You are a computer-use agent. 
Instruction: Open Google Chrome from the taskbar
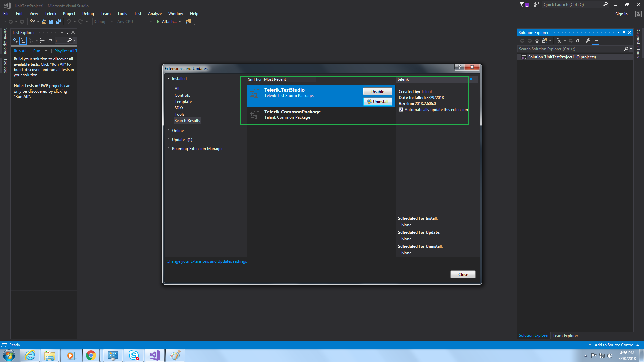pos(91,355)
